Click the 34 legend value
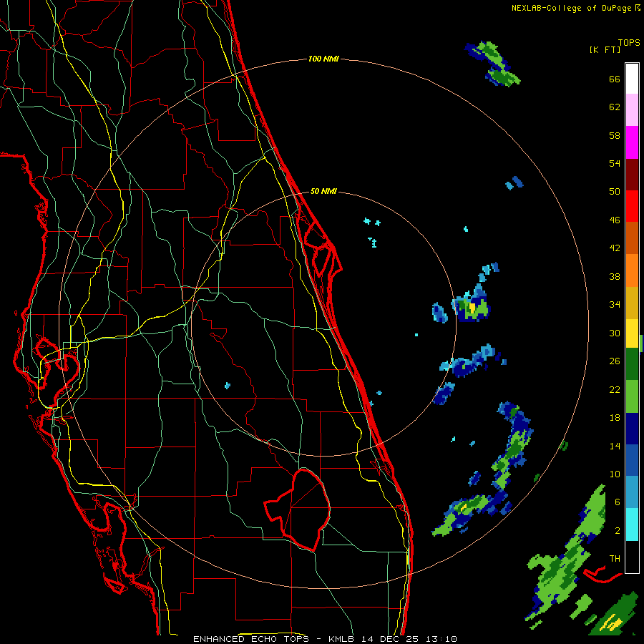This screenshot has width=644, height=644. tap(615, 305)
